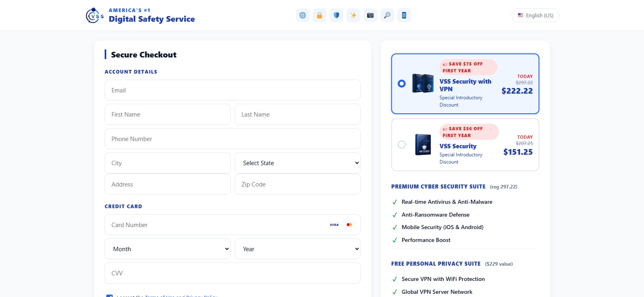Screen dimensions: 644x297
Task: Click the struck-through $297.22 price
Action: click(524, 83)
